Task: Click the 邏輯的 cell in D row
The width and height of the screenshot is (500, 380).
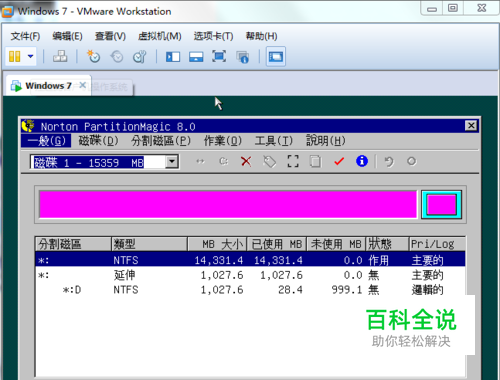Action: pyautogui.click(x=427, y=290)
